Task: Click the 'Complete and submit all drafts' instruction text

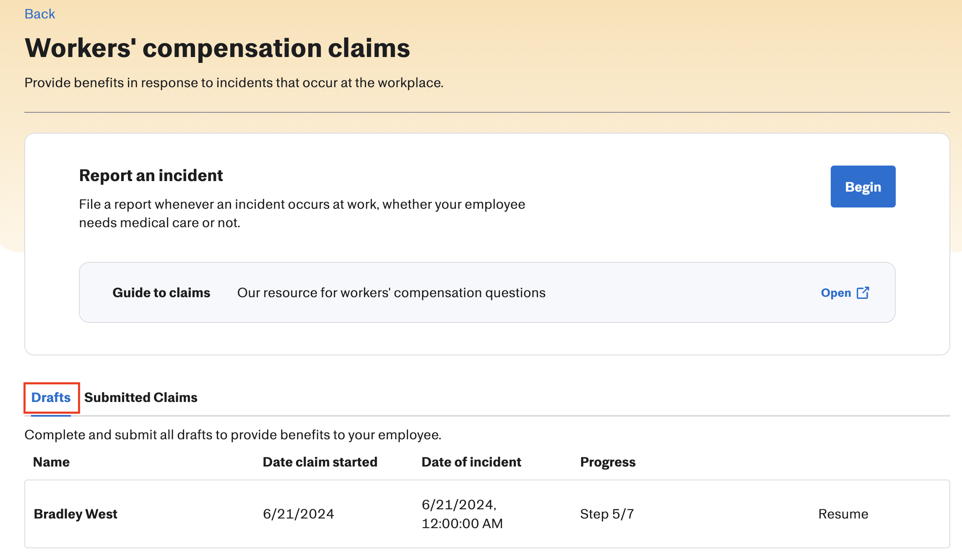Action: 233,435
